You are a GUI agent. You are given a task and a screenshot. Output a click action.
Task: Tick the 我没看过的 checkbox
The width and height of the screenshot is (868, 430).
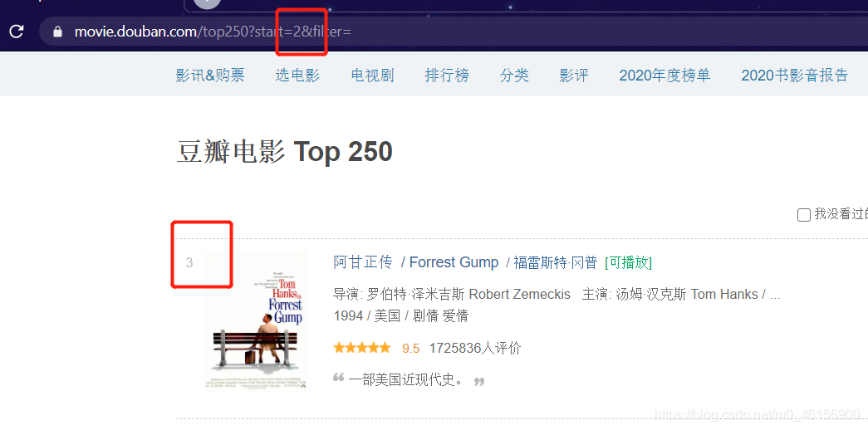point(804,215)
